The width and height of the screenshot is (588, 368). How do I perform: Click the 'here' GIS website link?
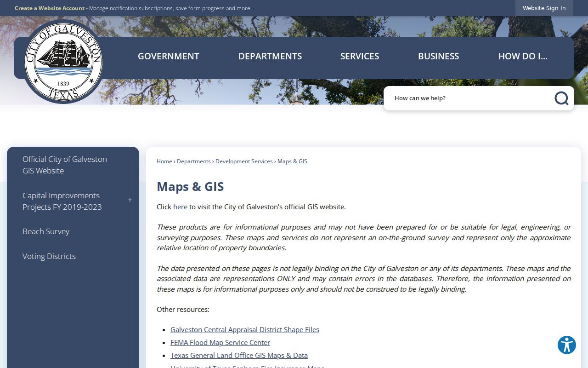coord(180,207)
